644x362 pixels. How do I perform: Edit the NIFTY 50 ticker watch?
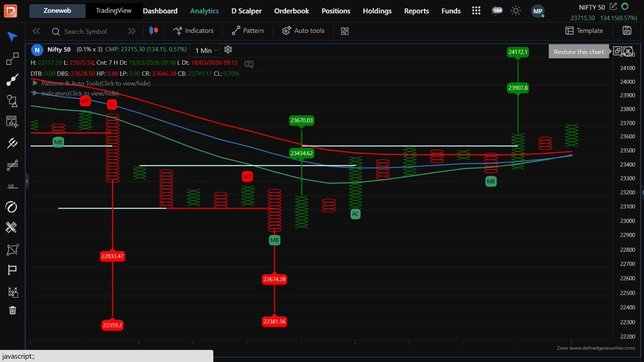(613, 6)
